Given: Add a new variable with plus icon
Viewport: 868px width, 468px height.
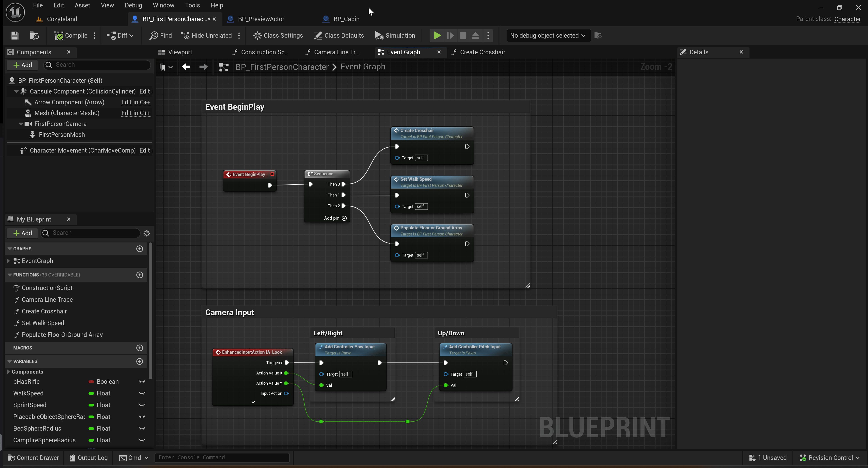Looking at the screenshot, I should click(139, 361).
